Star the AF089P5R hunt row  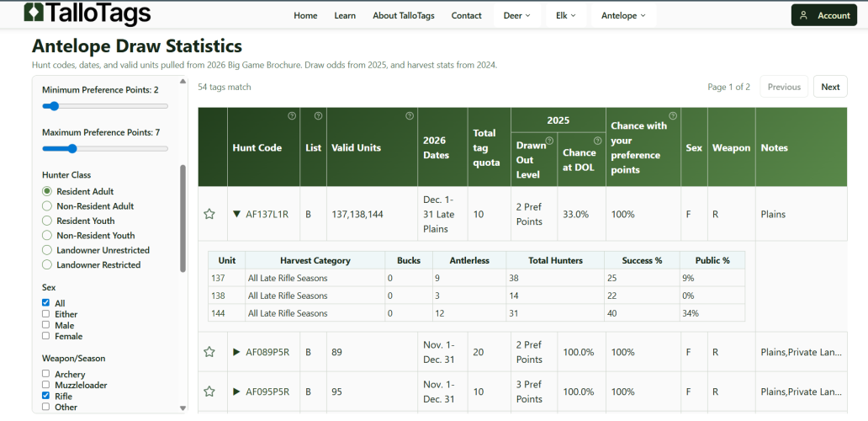(209, 352)
